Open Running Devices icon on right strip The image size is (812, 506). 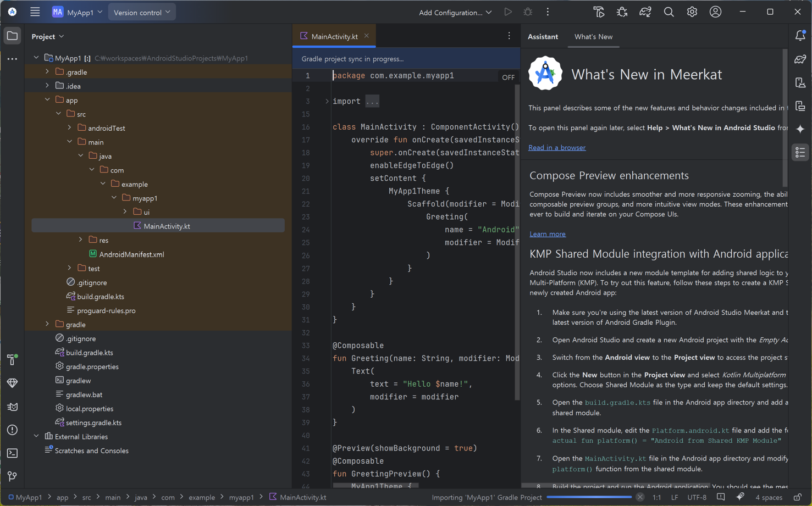[800, 106]
